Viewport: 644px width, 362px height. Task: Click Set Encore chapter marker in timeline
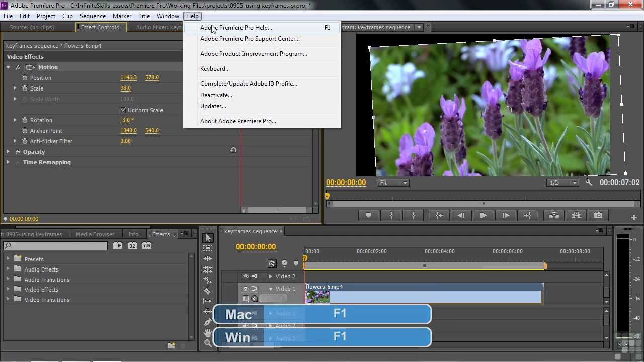tap(284, 263)
